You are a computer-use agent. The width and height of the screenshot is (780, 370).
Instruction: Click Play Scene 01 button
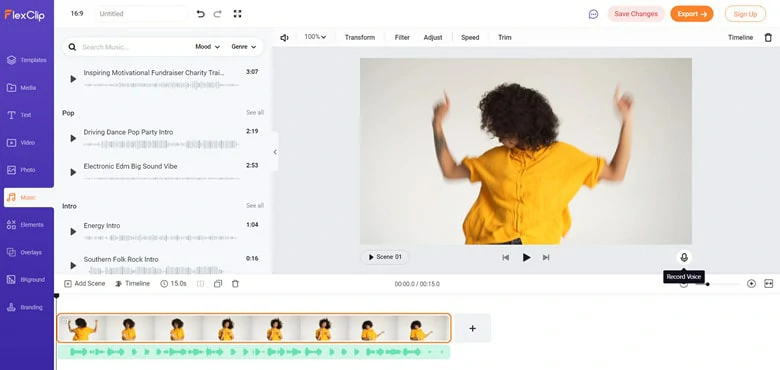click(x=385, y=257)
